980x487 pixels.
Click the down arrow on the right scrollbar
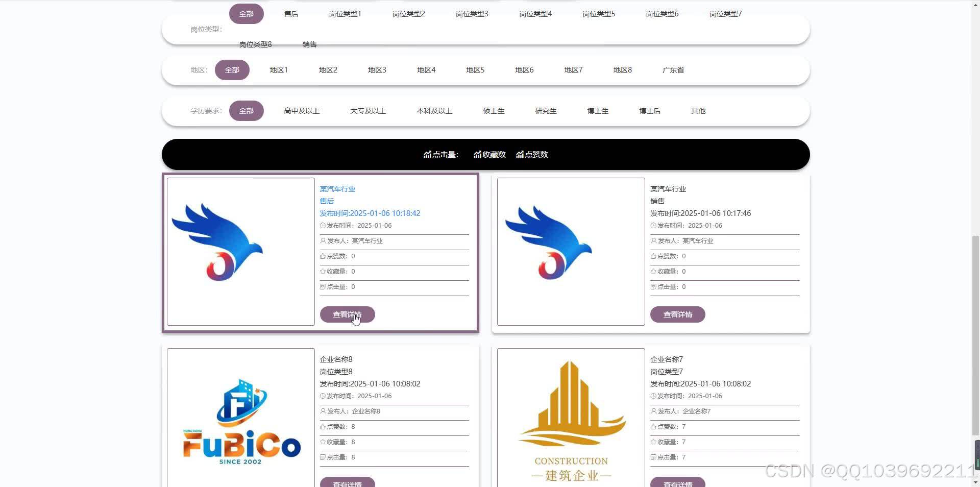pyautogui.click(x=976, y=482)
